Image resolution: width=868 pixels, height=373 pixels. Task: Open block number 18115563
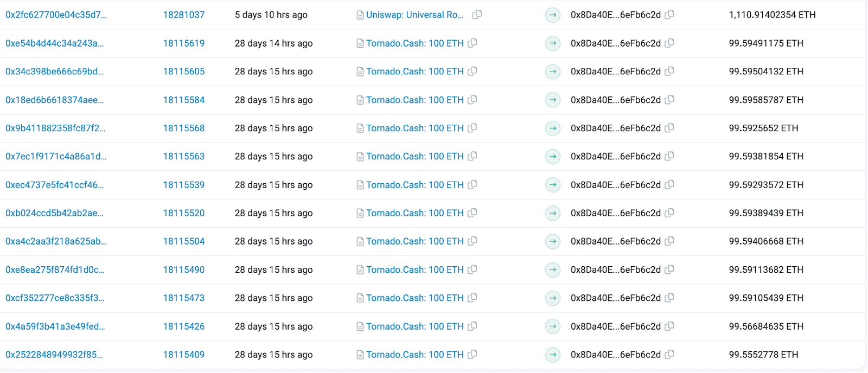(x=183, y=156)
